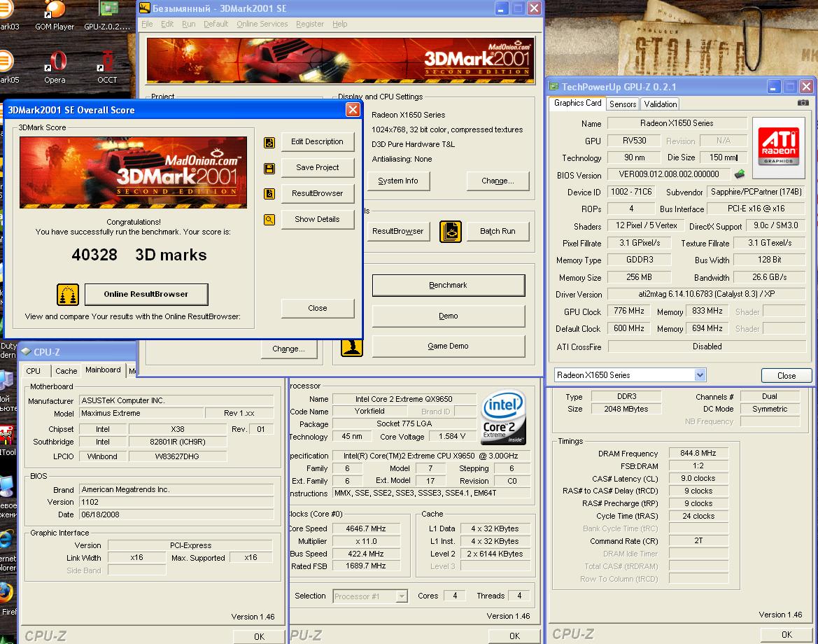Switch to the Cache tab in CPU-Z
The height and width of the screenshot is (644, 818).
coord(66,370)
